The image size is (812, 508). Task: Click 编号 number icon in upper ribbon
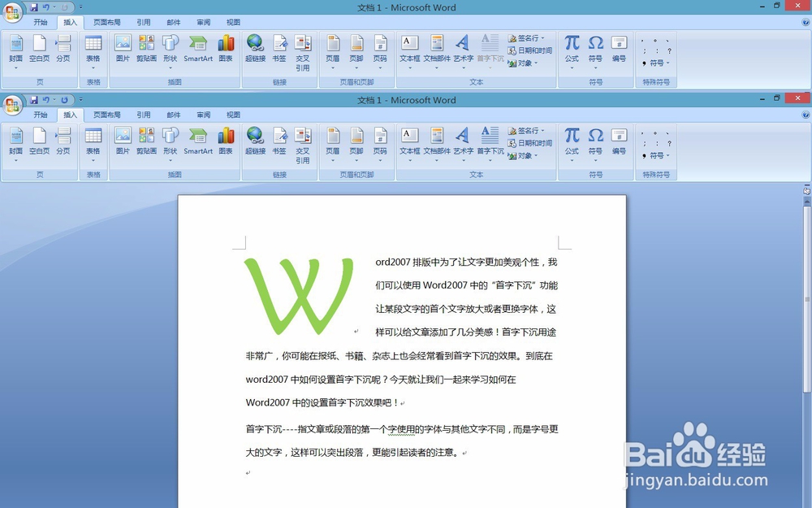[x=620, y=49]
